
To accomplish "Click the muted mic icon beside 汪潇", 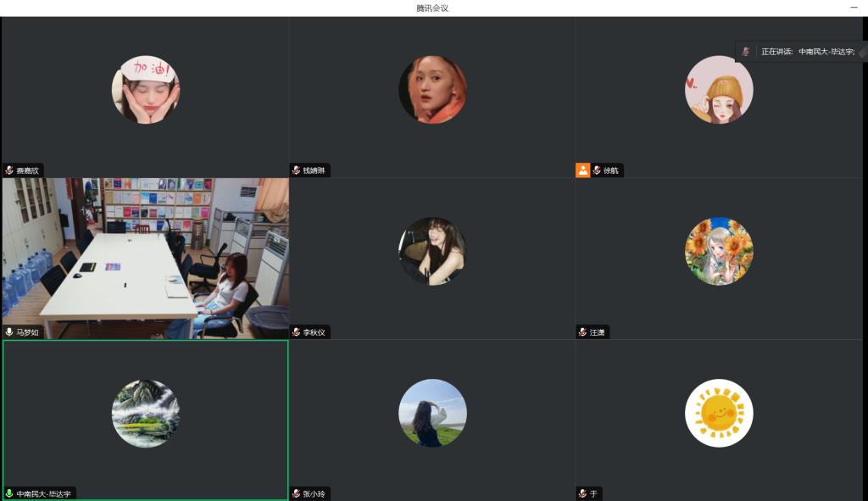I will [x=583, y=332].
